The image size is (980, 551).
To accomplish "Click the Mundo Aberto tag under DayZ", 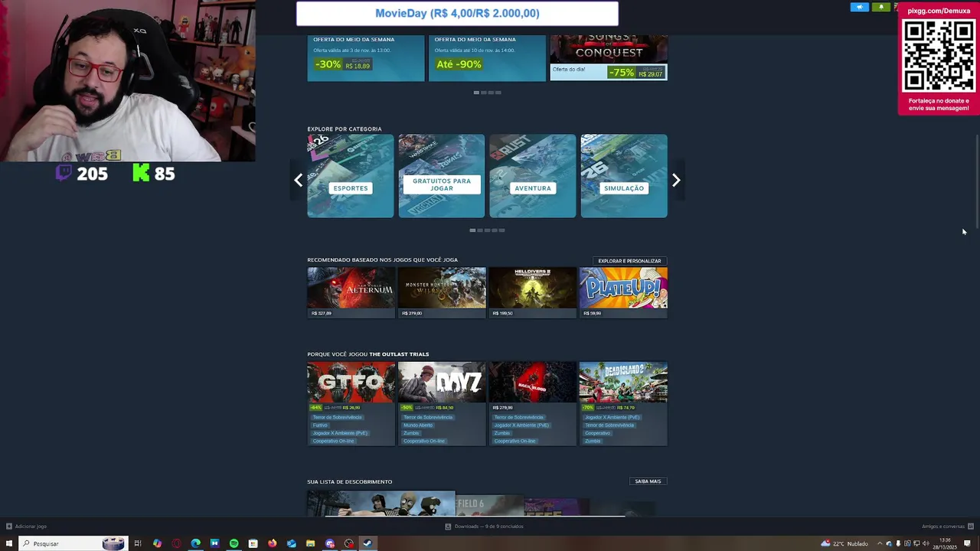I will coord(418,425).
